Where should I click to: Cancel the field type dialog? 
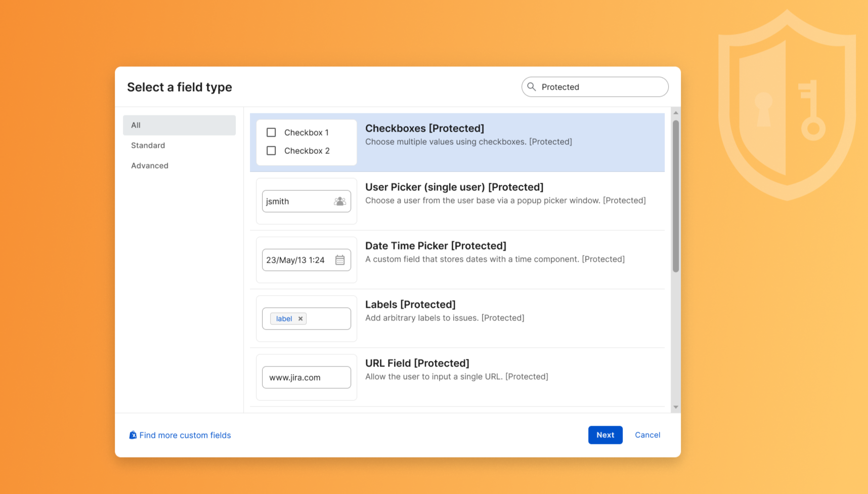coord(647,435)
